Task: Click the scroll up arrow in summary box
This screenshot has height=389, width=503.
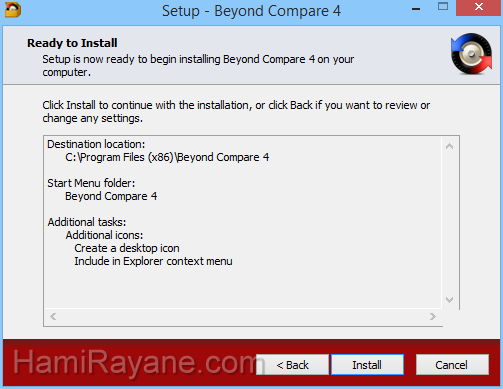Action: [449, 146]
